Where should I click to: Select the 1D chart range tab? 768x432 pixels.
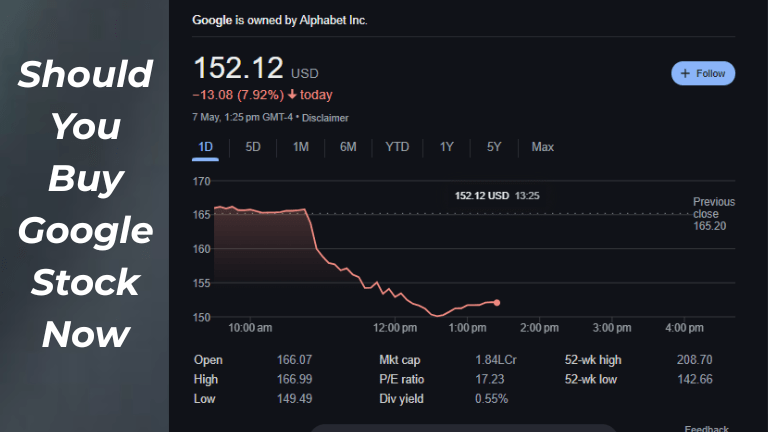[x=206, y=147]
